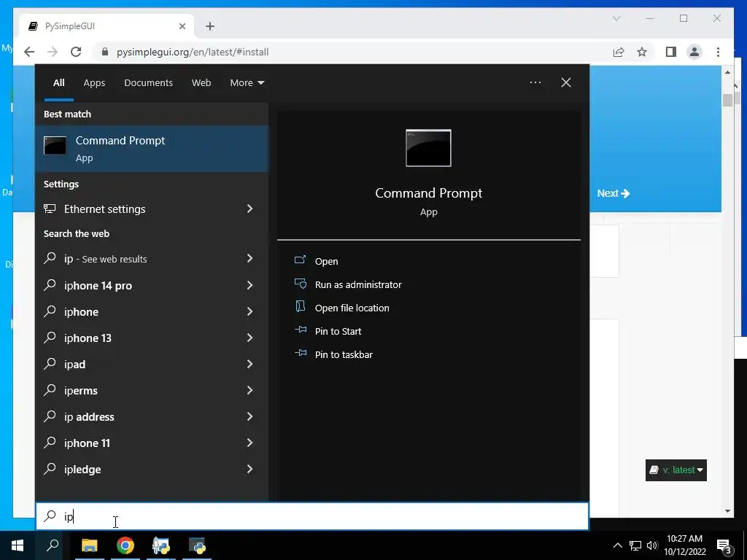Show hidden system tray icons
This screenshot has height=560, width=747.
tap(617, 545)
